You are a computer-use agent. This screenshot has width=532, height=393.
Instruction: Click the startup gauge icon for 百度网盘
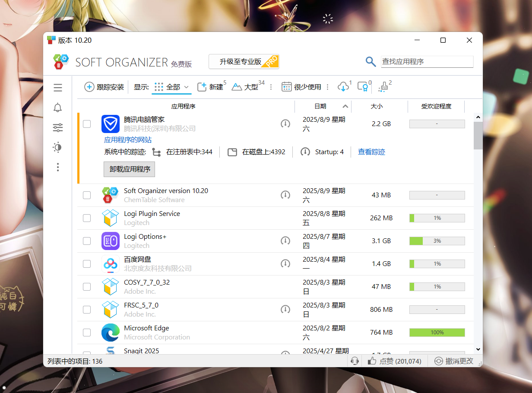(285, 263)
